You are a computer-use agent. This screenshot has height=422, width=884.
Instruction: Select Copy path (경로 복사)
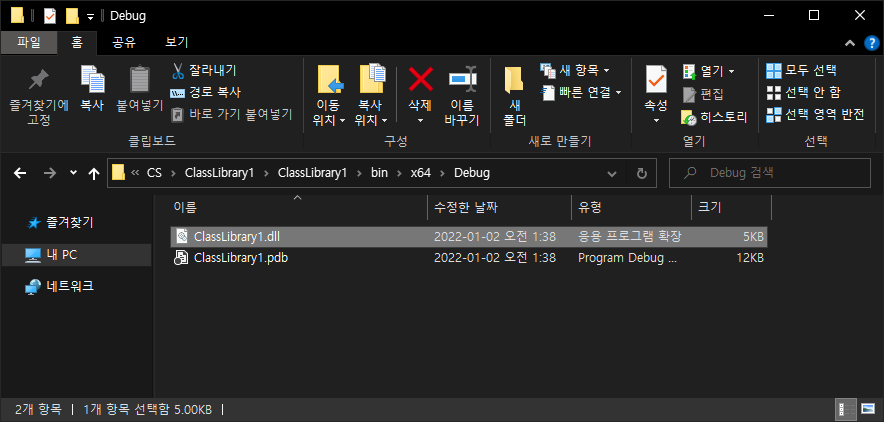[x=206, y=93]
